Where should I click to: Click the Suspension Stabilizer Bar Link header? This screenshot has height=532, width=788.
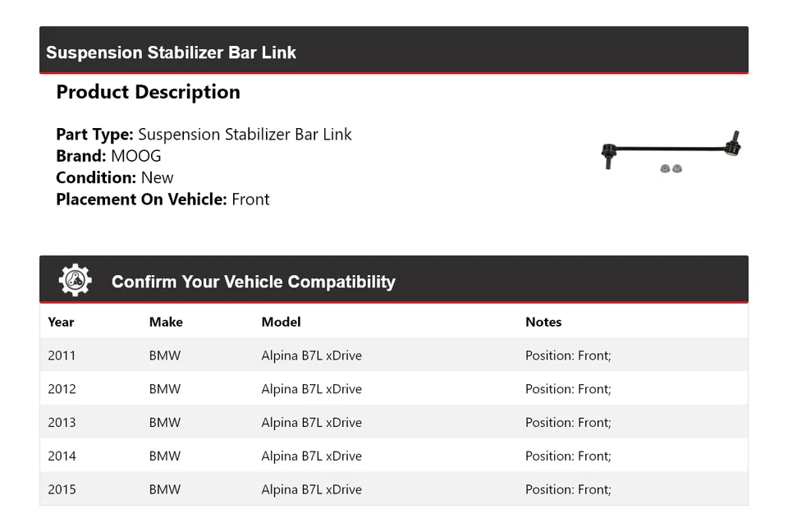click(x=171, y=53)
